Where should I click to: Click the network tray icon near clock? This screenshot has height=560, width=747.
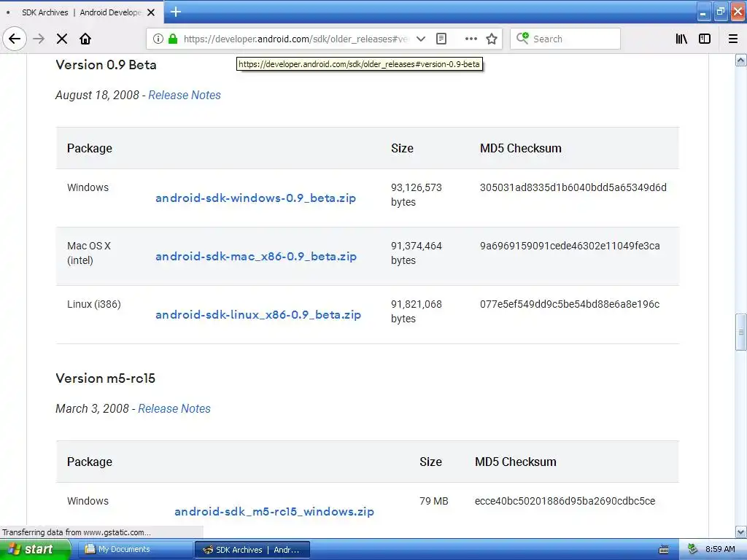(692, 550)
